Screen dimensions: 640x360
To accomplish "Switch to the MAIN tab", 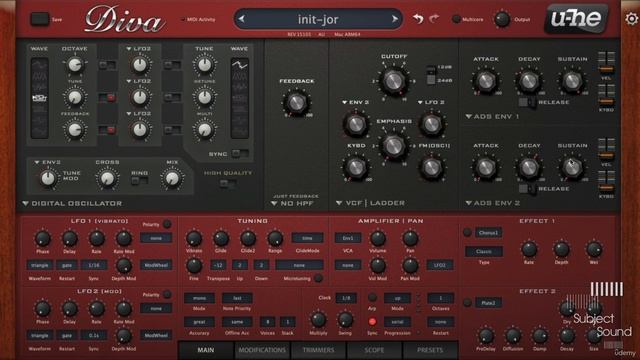I will (x=206, y=350).
